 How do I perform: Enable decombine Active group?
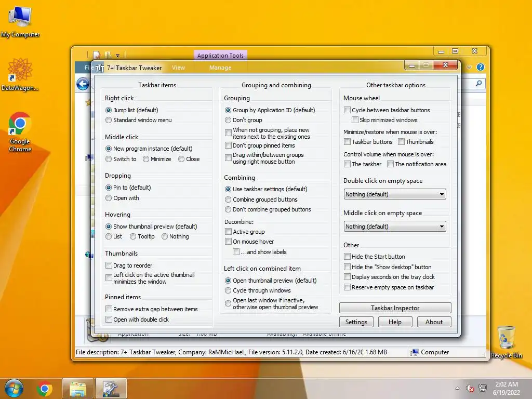click(x=245, y=232)
